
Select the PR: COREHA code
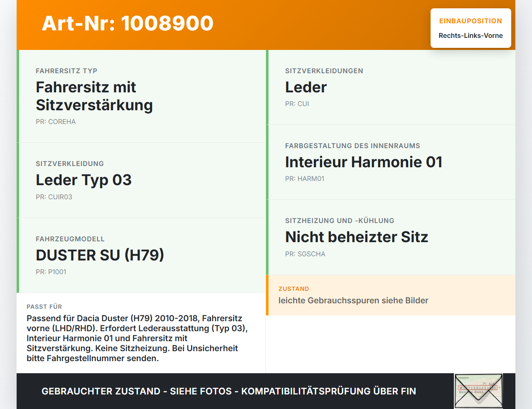coord(56,121)
